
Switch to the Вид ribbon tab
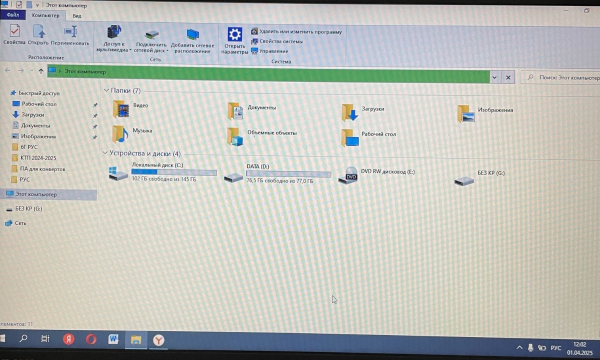coord(77,16)
